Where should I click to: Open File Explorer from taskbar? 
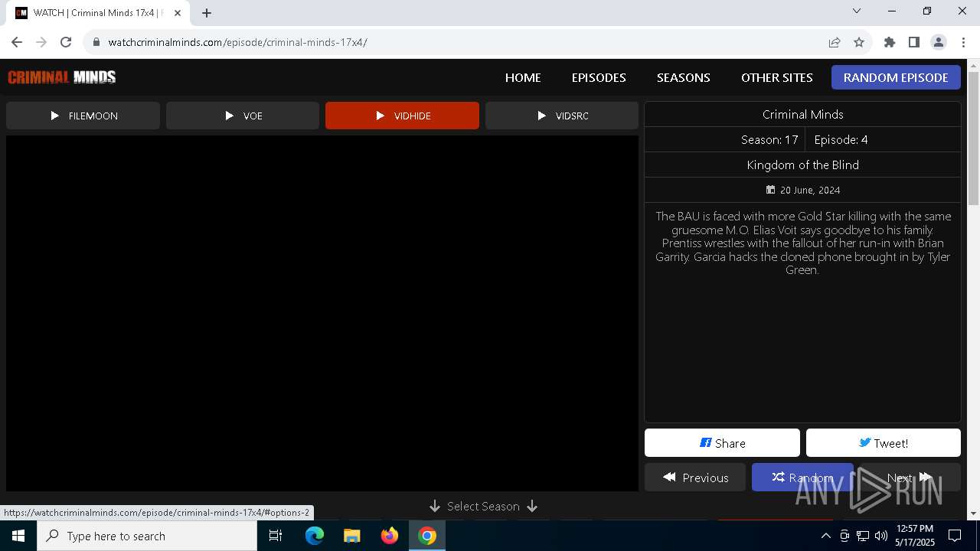[x=352, y=536]
